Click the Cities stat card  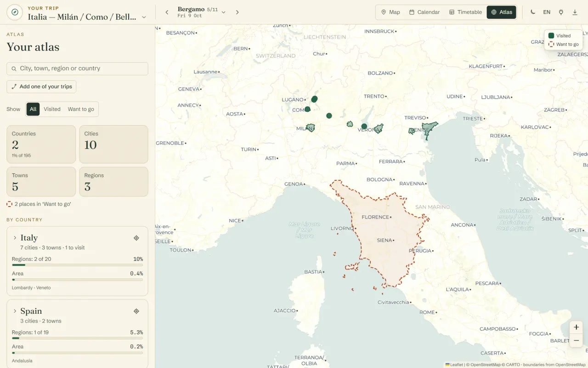(113, 144)
